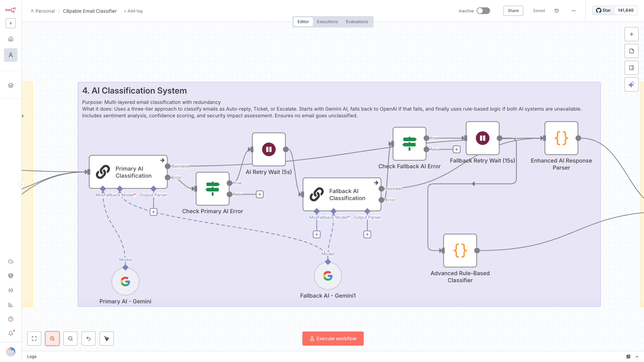Screen dimensions: 644x362
Task: Click the Share button
Action: pos(513,11)
